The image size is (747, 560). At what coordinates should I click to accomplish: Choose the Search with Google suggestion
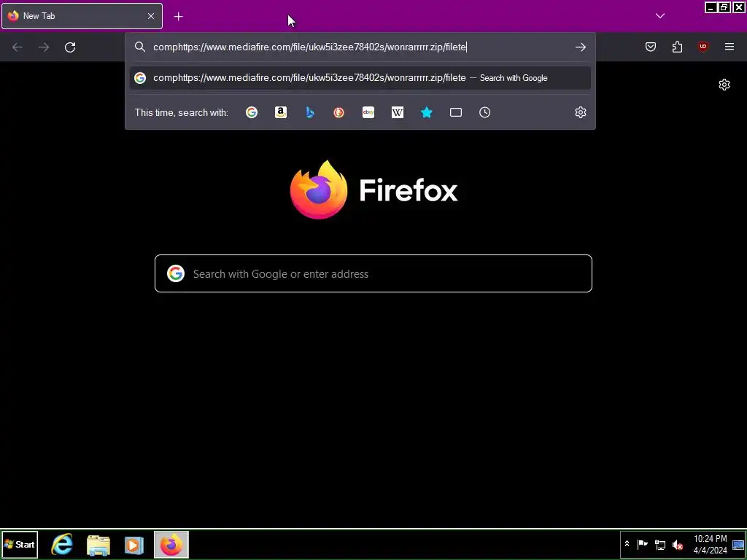pyautogui.click(x=360, y=78)
